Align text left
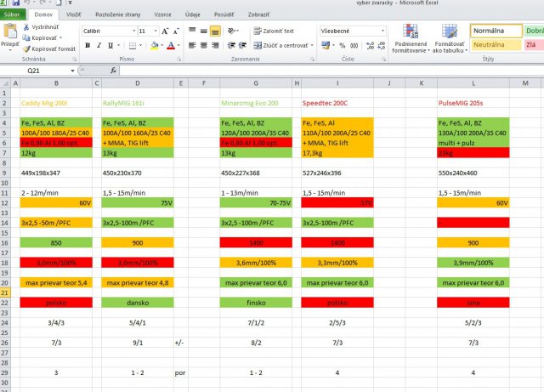This screenshot has height=392, width=544. tap(192, 45)
